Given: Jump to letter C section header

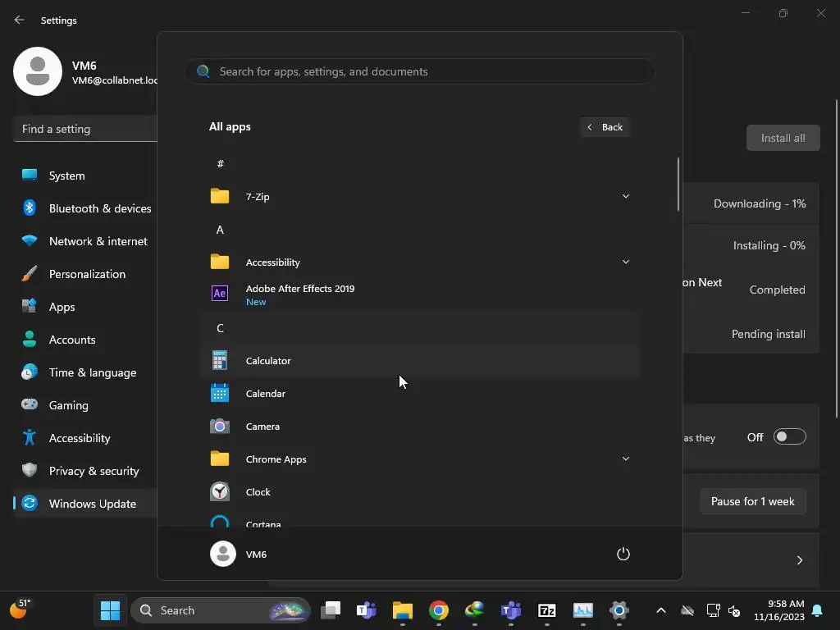Looking at the screenshot, I should coord(420,328).
